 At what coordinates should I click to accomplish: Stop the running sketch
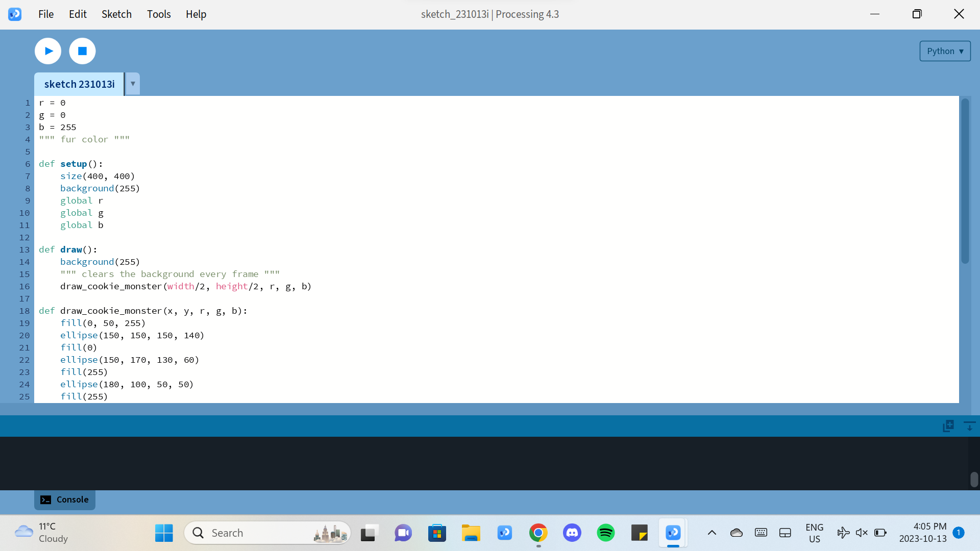click(82, 51)
